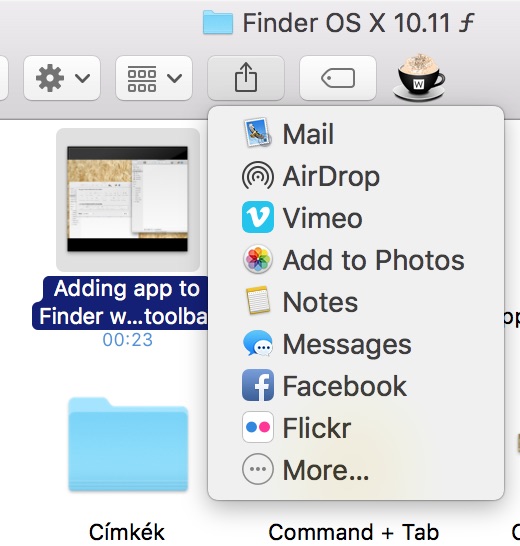Choose the AirDrop radar icon
This screenshot has height=546, width=520.
[x=258, y=175]
